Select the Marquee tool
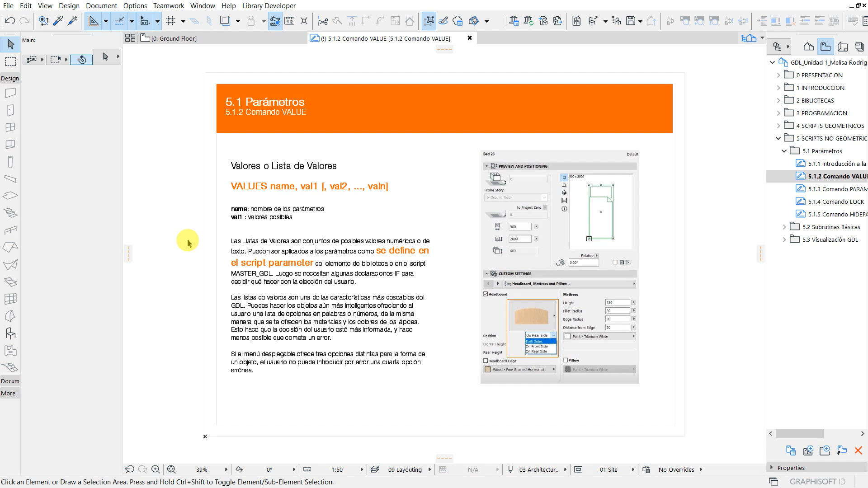 [x=11, y=61]
